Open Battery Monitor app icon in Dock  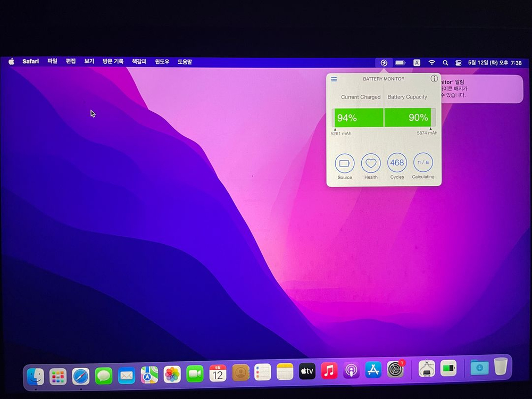(448, 368)
